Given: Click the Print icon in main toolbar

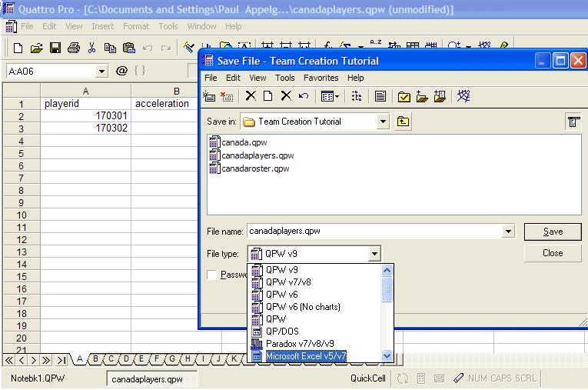Looking at the screenshot, I should tap(73, 48).
